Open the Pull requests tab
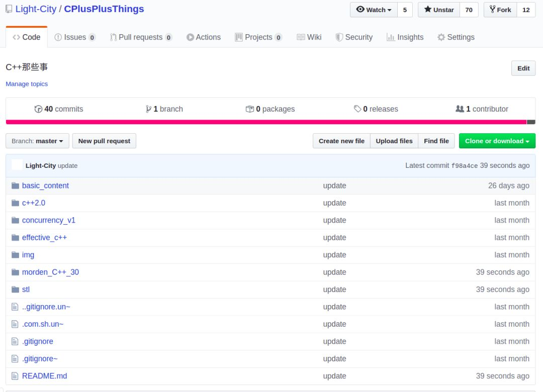Viewport: 543px width, 392px height. (x=141, y=37)
